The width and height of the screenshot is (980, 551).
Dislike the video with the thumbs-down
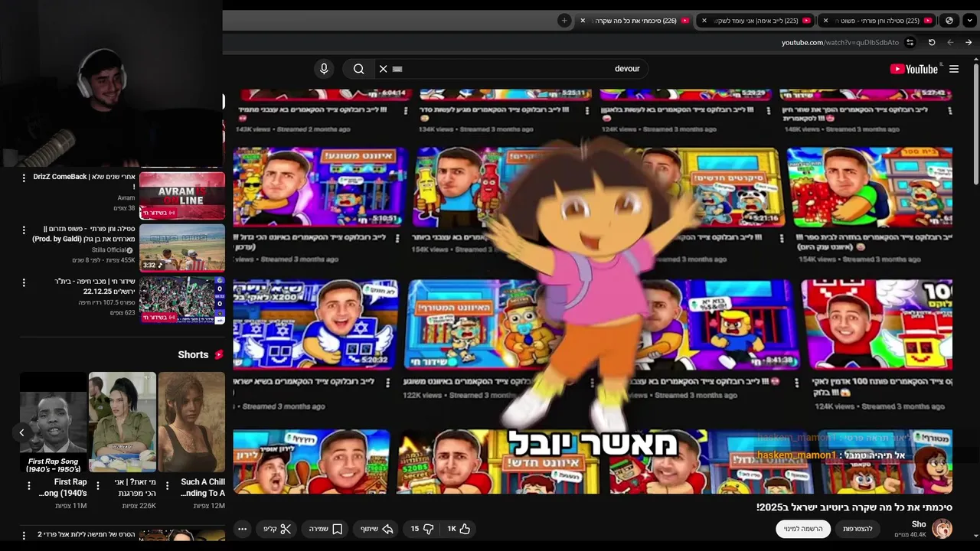tap(422, 529)
